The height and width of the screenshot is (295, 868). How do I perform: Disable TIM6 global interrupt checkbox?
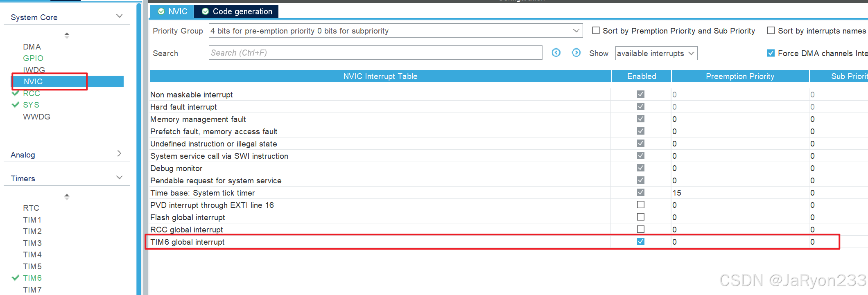(x=641, y=241)
